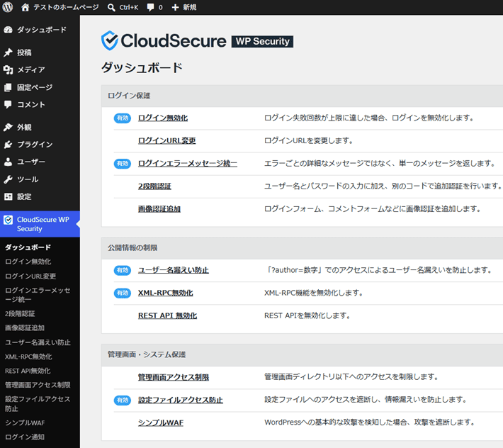Select 画像認証追加 in sidebar submenu
The image size is (503, 448).
coord(25,328)
